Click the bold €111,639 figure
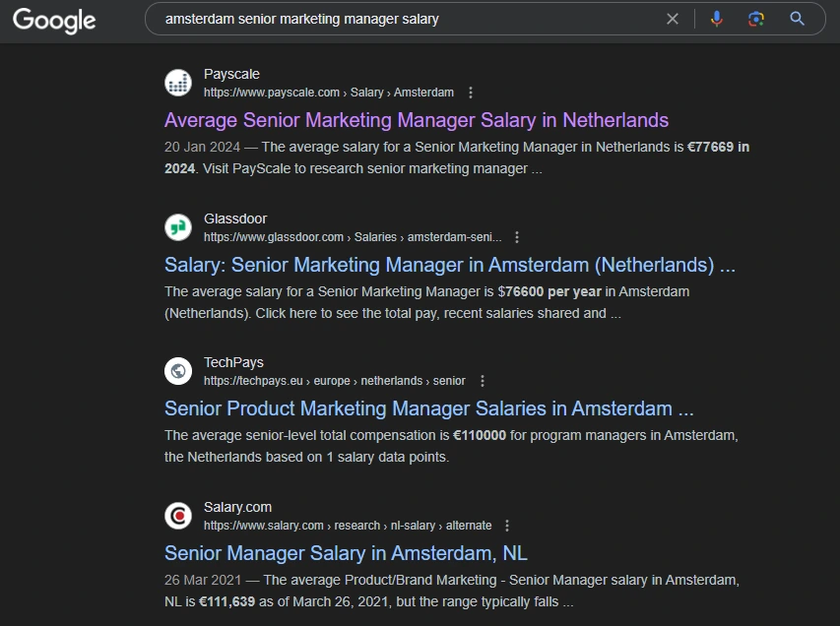The width and height of the screenshot is (840, 626). coord(227,601)
